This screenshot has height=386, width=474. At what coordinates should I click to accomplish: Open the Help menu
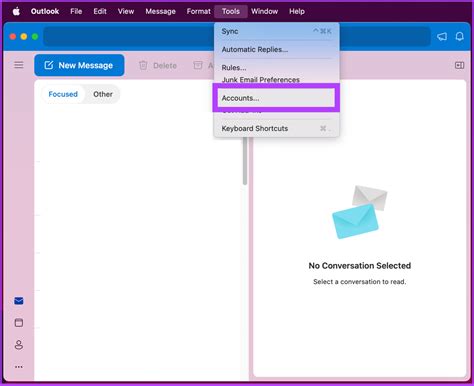[x=297, y=11]
